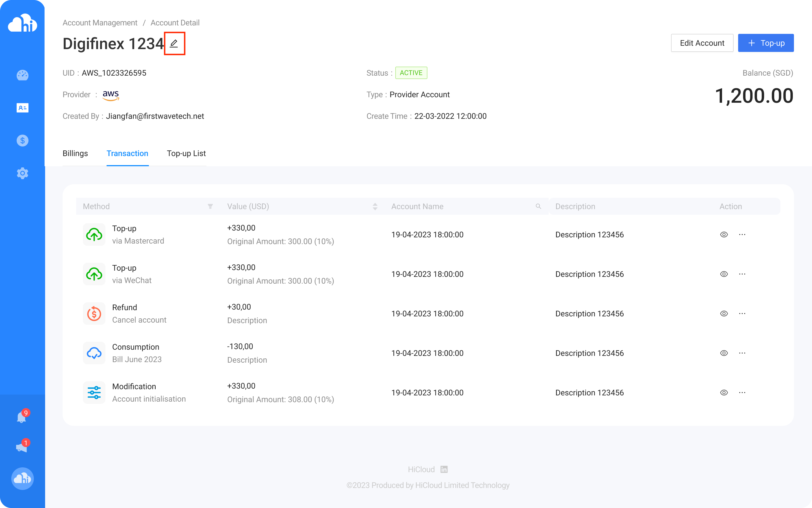
Task: Click the blue Top-up button
Action: pos(766,43)
